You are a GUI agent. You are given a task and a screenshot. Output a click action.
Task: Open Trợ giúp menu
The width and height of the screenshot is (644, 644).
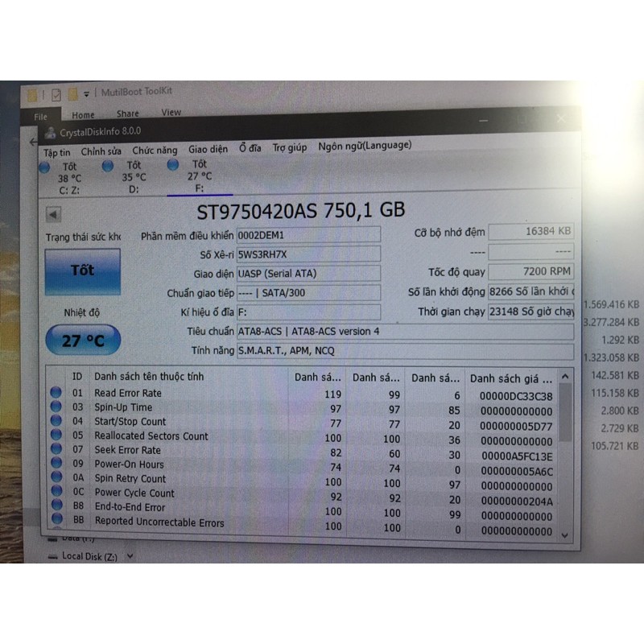point(290,147)
